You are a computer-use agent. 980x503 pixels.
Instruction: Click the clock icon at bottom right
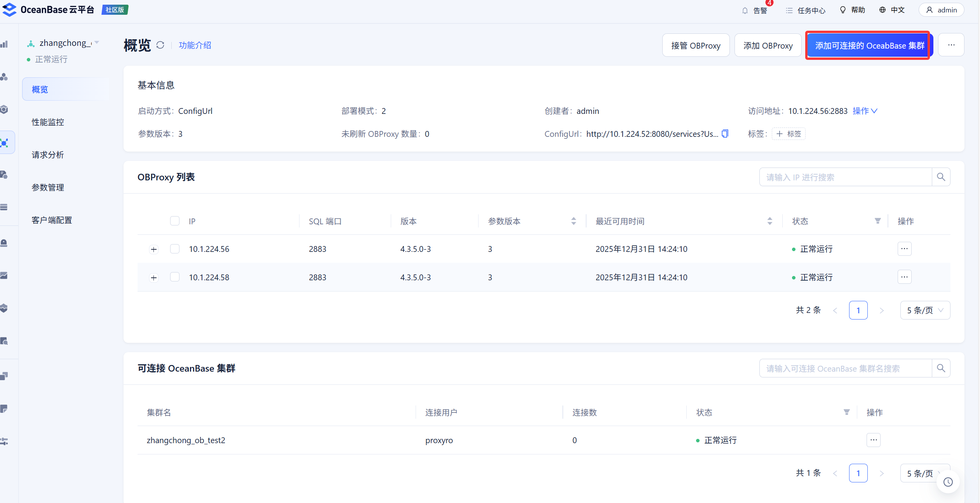pyautogui.click(x=948, y=482)
